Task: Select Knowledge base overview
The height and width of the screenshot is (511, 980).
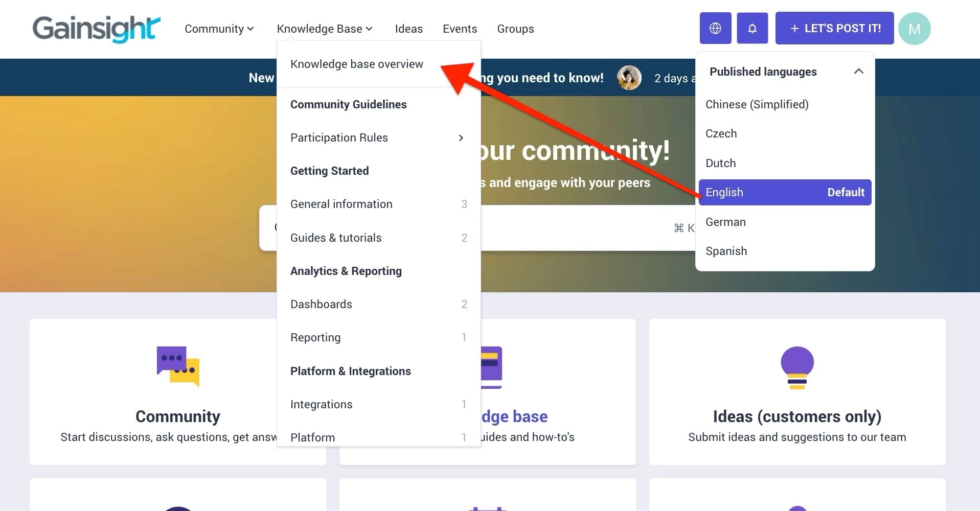Action: pos(357,64)
